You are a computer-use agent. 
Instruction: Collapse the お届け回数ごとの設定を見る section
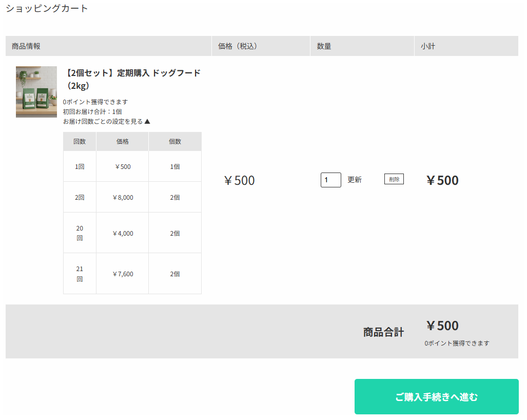click(107, 122)
